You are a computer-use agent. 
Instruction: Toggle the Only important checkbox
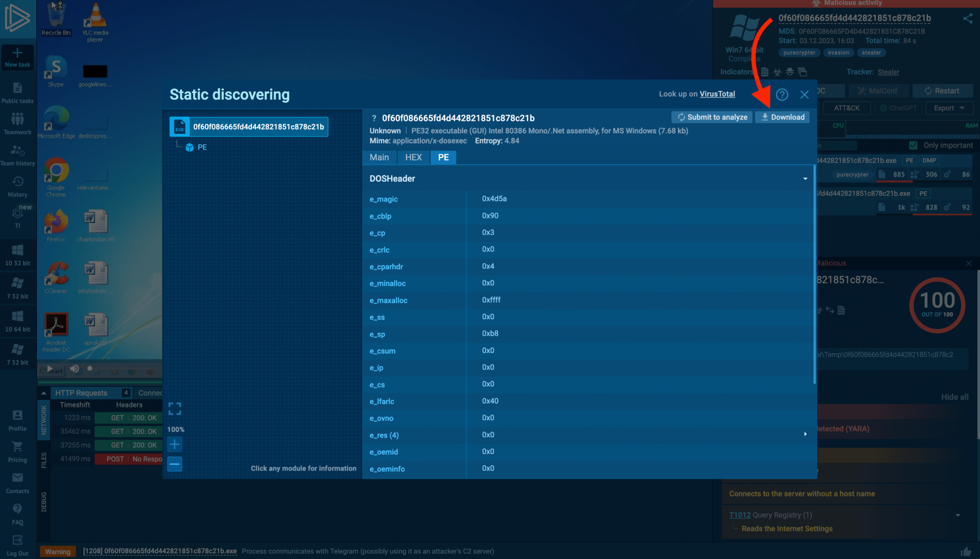(x=913, y=145)
